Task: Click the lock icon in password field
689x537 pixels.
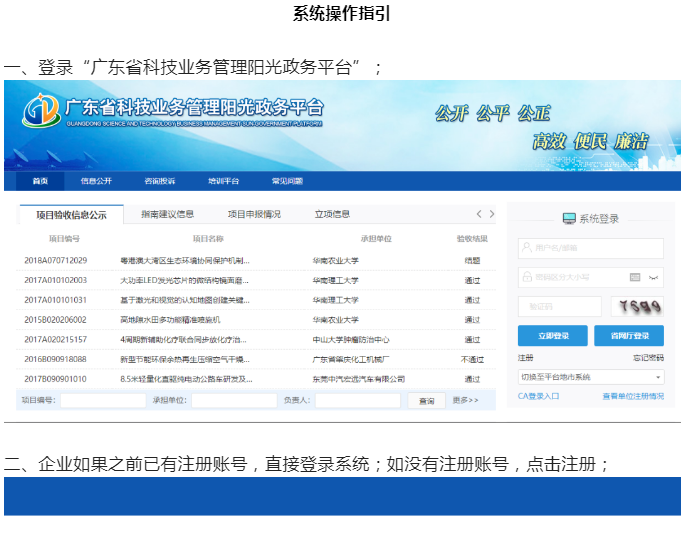Action: (526, 277)
